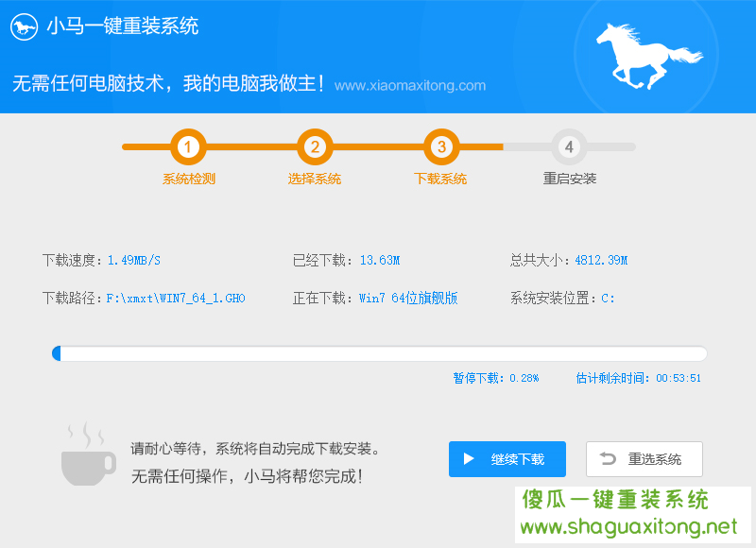Click the total size value 4812.39M
Image resolution: width=756 pixels, height=548 pixels.
(601, 260)
